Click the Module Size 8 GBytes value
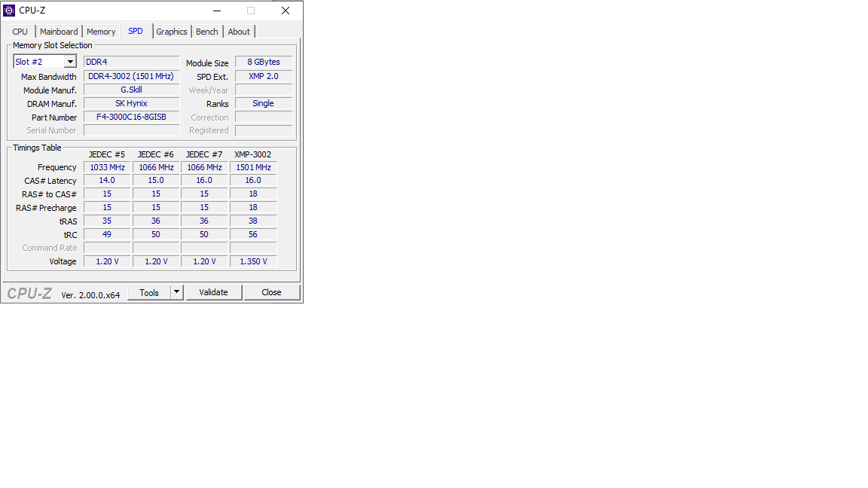This screenshot has width=868, height=488. point(264,62)
